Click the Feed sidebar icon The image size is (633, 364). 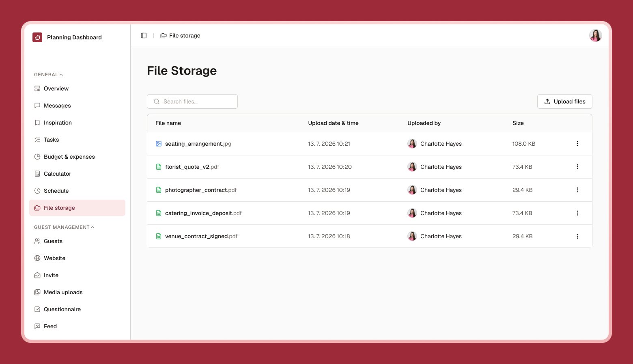37,326
